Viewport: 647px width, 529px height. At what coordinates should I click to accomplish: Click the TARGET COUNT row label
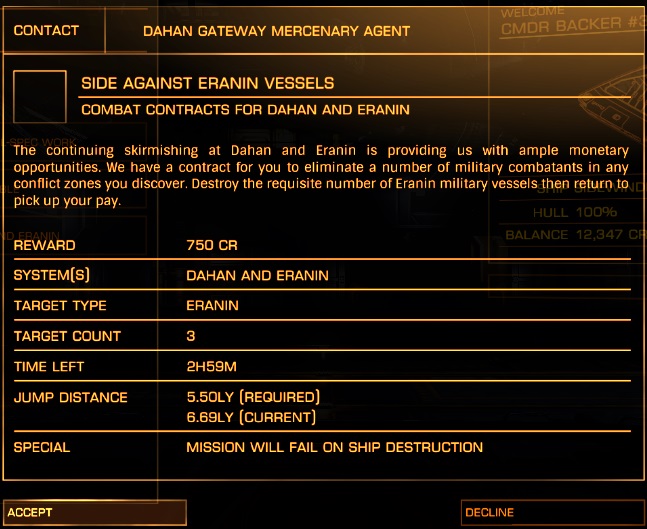coord(67,336)
